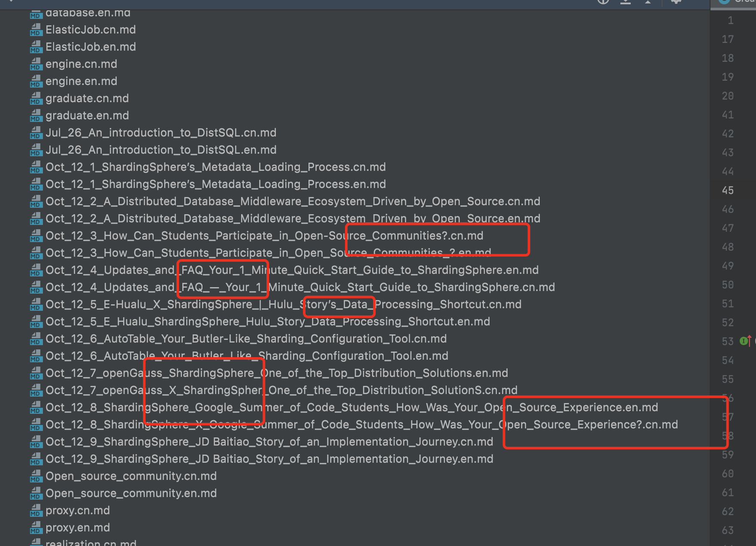The image size is (756, 546).
Task: Open Oct_12_6_AutoTable Butler-Like_Sharding cn.md
Action: pos(246,339)
